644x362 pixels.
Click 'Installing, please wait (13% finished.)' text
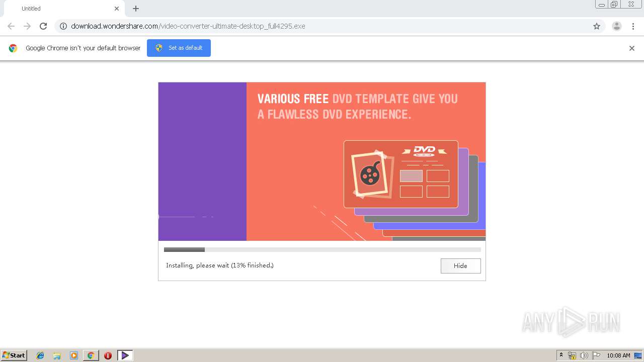(220, 265)
